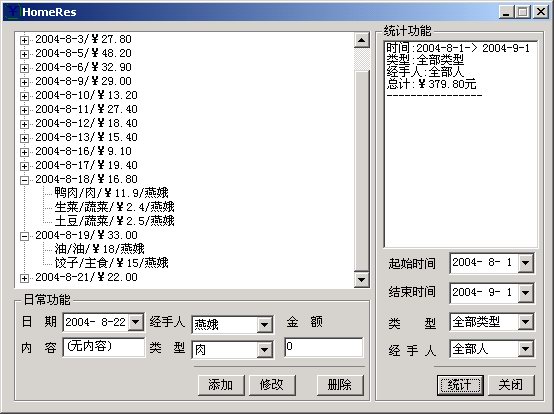Click the 经手人:全部人 result line
This screenshot has height=414, width=554.
pos(425,72)
